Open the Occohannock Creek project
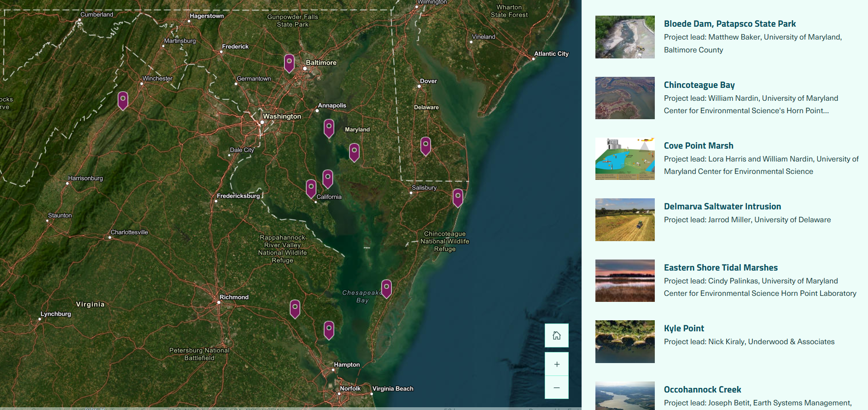The image size is (868, 410). [702, 390]
